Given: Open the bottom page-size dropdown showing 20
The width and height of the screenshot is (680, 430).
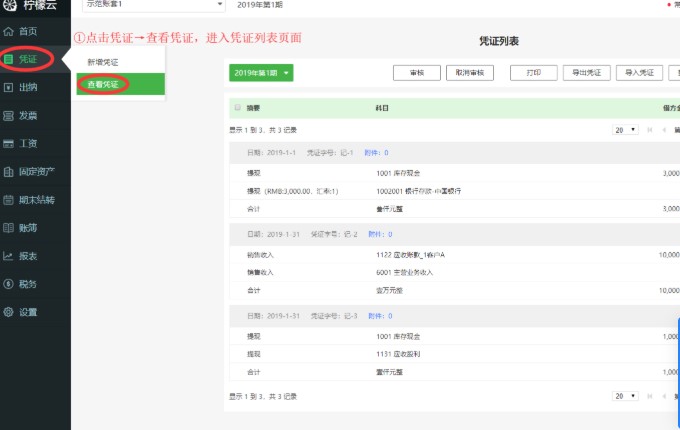Looking at the screenshot, I should click(625, 396).
